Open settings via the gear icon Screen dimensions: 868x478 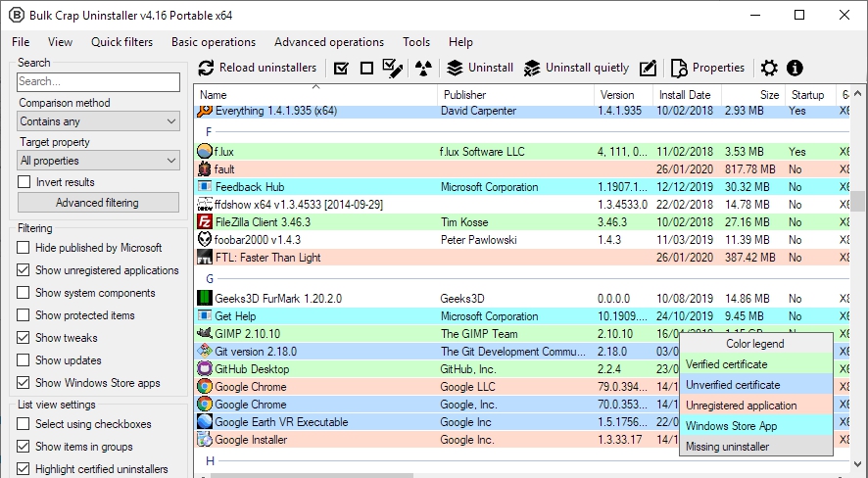click(x=769, y=68)
